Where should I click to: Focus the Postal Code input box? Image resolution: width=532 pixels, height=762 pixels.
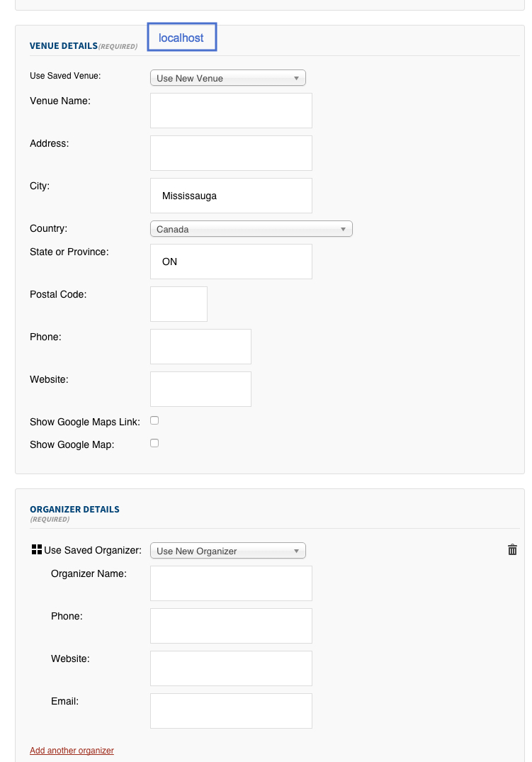pos(179,304)
